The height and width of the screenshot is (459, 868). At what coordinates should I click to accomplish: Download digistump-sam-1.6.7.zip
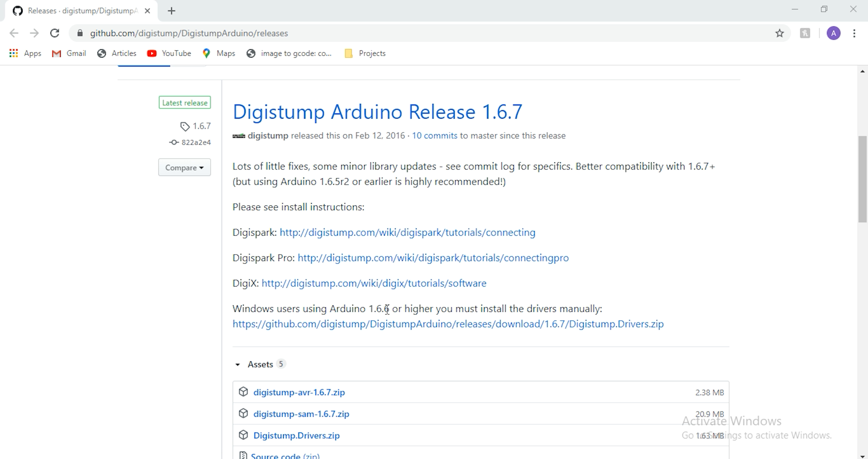302,414
